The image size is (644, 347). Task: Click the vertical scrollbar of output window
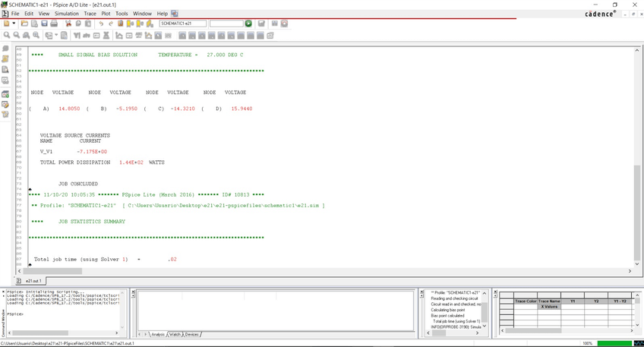tap(637, 152)
